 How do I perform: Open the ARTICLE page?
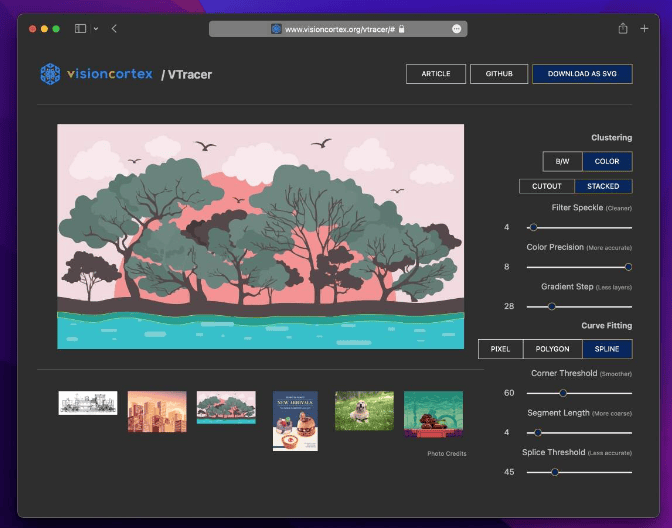[x=436, y=74]
